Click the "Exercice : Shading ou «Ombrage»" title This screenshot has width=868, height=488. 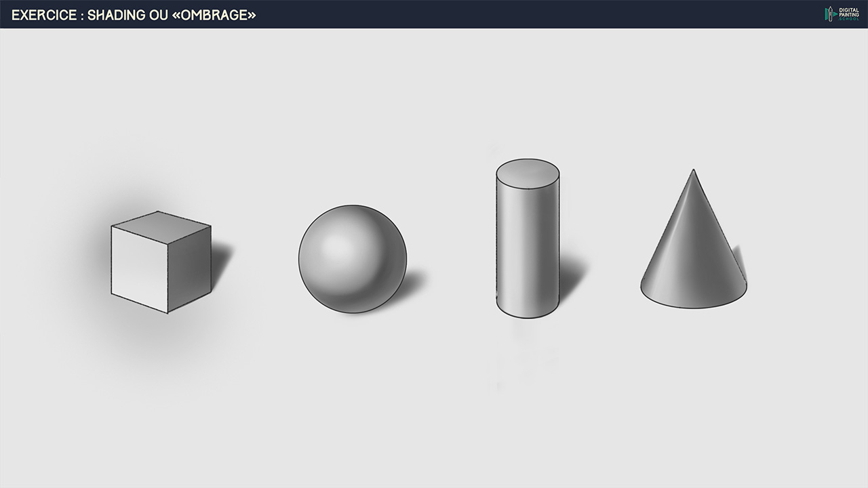coord(134,14)
